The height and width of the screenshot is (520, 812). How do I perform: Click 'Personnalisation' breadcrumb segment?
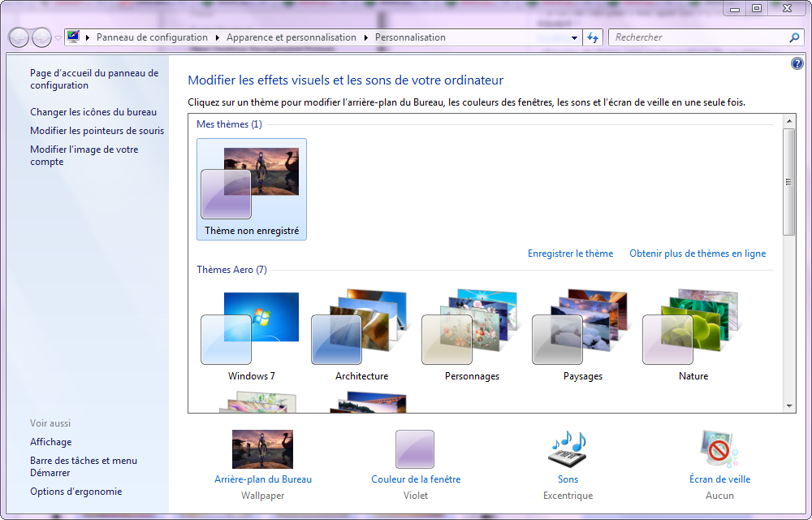(x=410, y=37)
